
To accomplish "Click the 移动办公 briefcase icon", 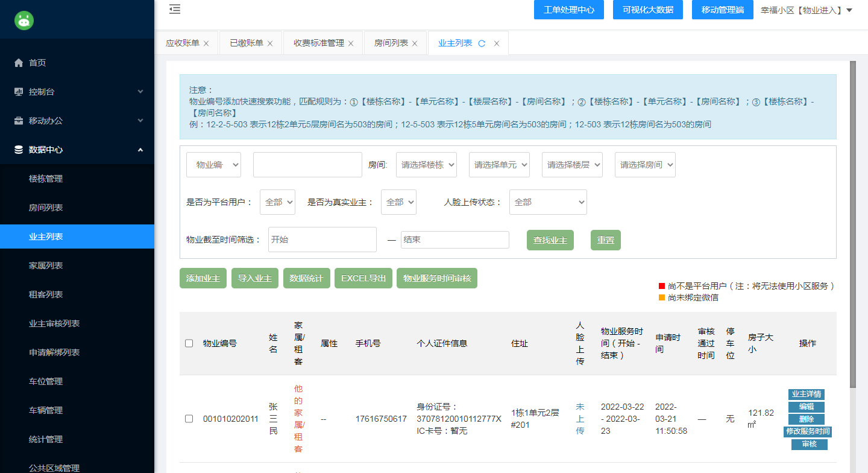I will point(19,121).
